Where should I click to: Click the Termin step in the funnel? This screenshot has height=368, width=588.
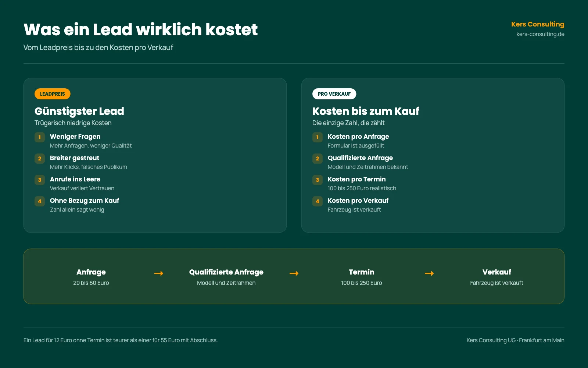pos(362,272)
